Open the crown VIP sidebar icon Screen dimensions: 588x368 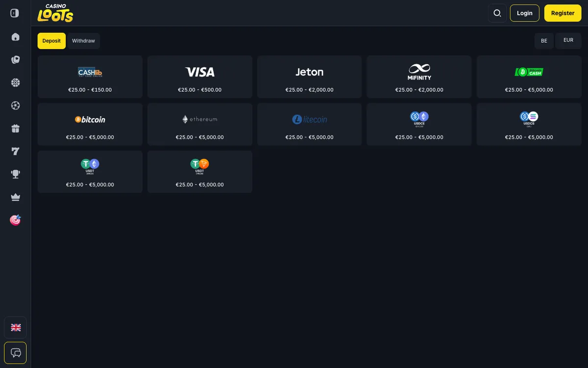[15, 197]
